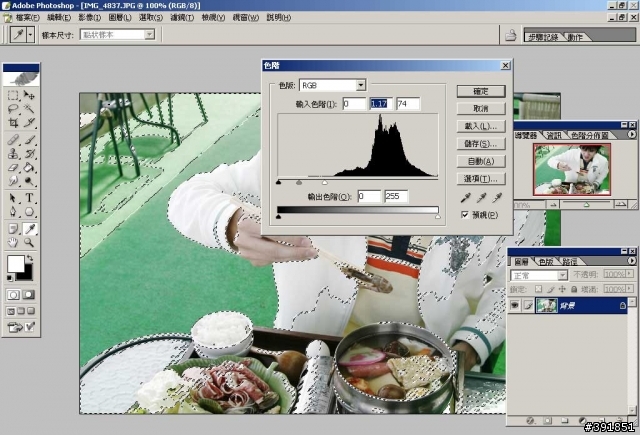Open the Navigator panel flyout menu
Viewport: 640px width, 435px height.
click(x=631, y=134)
